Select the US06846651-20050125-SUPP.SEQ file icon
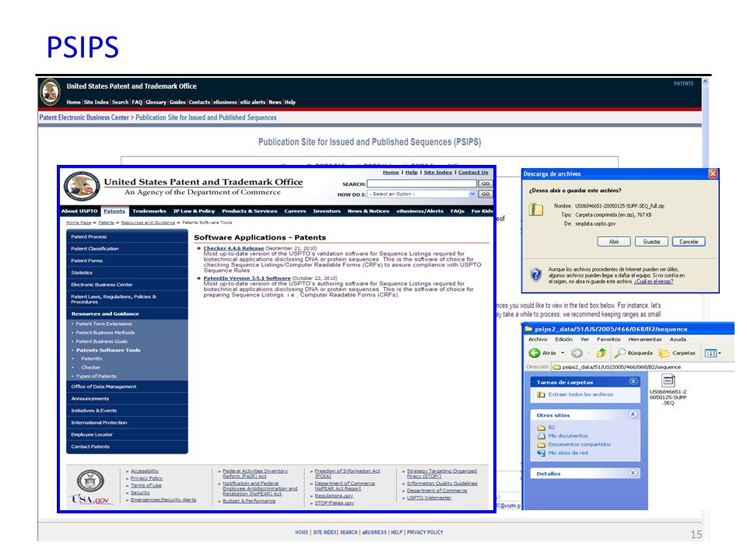Viewport: 747px width, 560px height. [x=668, y=380]
